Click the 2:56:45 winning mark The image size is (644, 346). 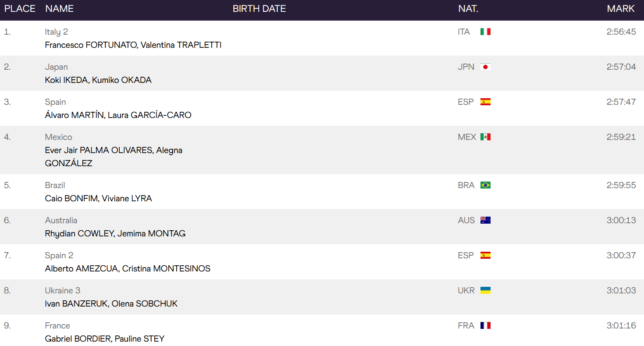tap(621, 32)
